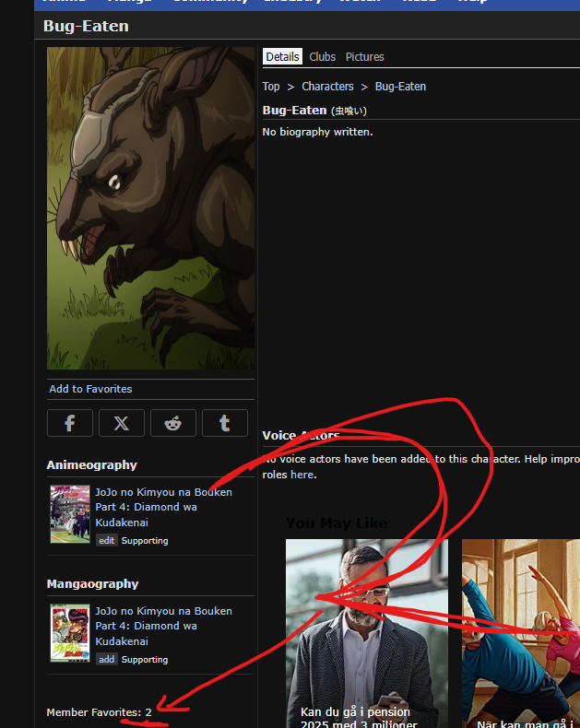Share the character on Tumblr
Image resolution: width=580 pixels, height=728 pixels.
pos(224,423)
